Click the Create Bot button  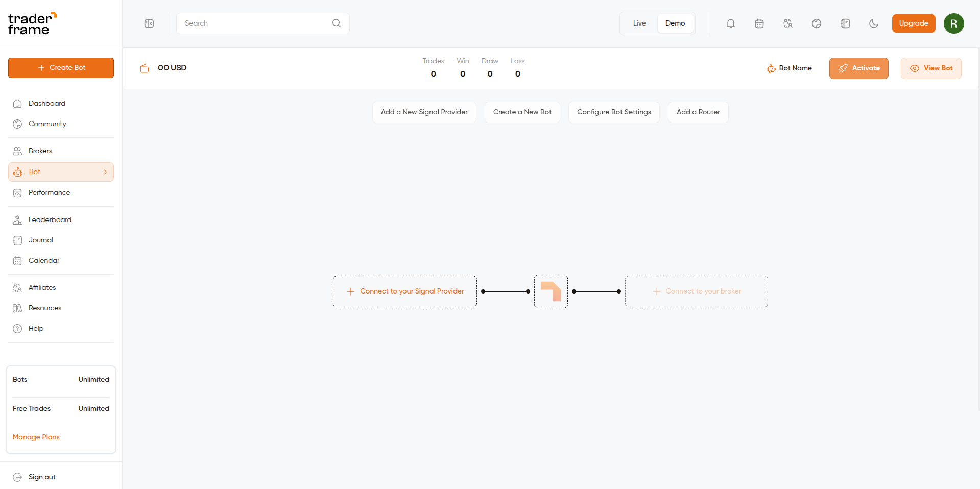pos(61,68)
